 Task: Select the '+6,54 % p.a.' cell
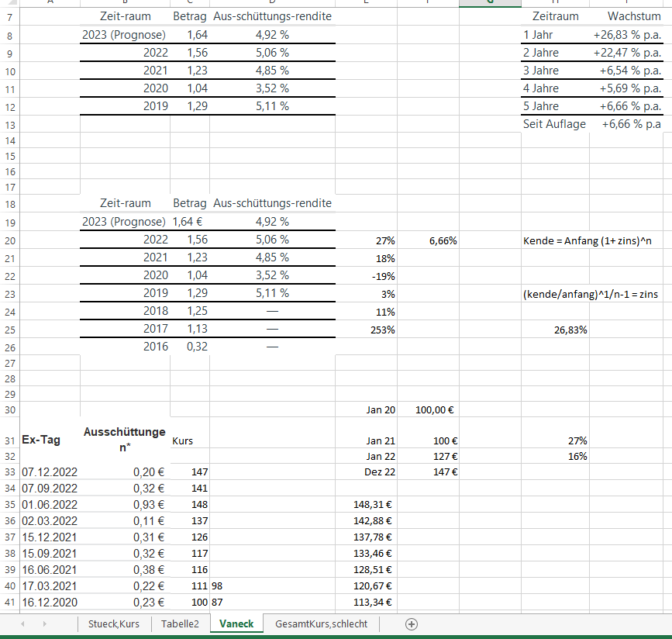[626, 71]
